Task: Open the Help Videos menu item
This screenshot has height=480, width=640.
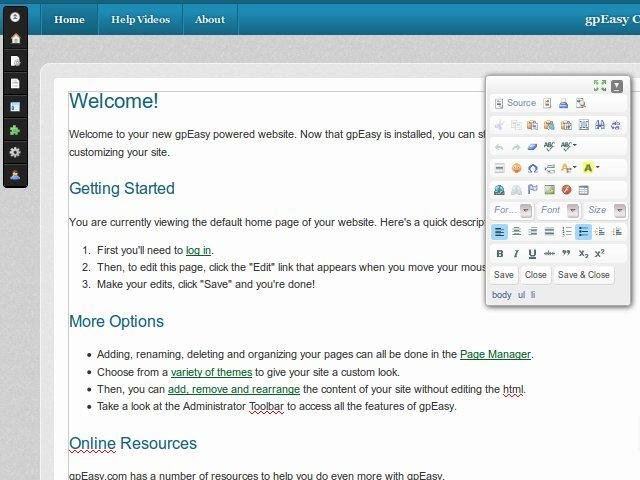Action: [x=140, y=19]
